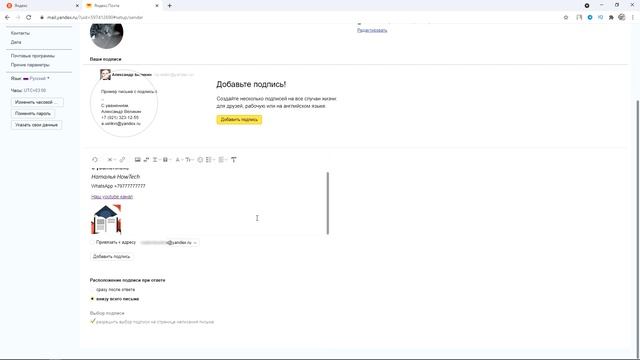Open Прочие параметры settings section

[30, 65]
